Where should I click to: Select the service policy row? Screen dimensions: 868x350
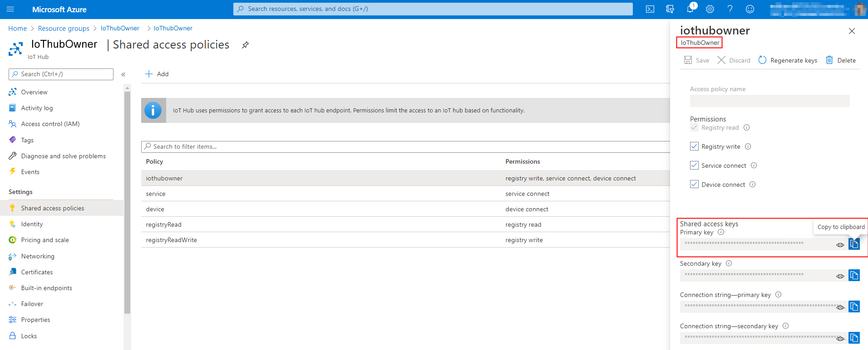405,194
